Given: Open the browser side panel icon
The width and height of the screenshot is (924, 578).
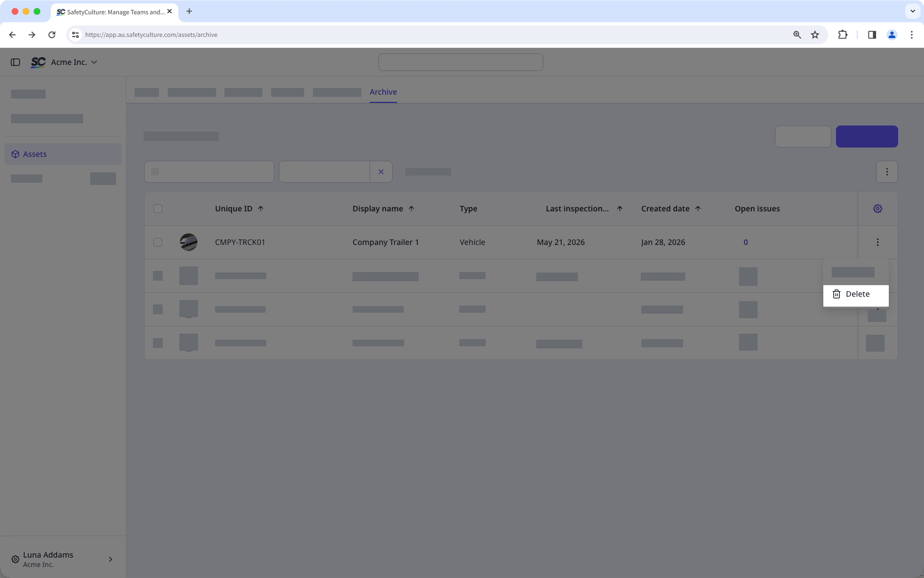Looking at the screenshot, I should coord(872,35).
